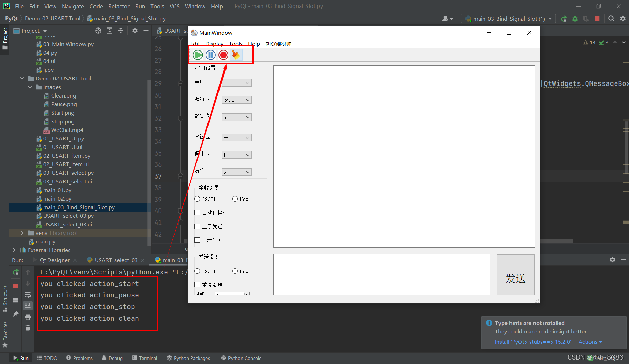Click Expand All icon in Project panel
629x364 pixels.
tap(110, 31)
